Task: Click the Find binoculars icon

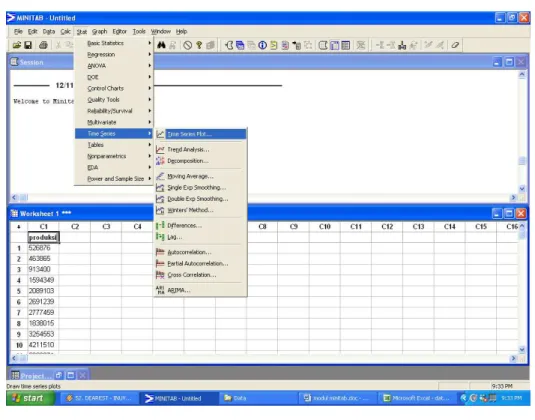Action: 161,45
